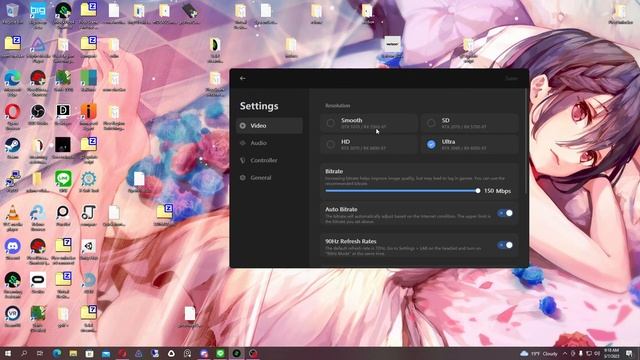The image size is (640, 360).
Task: Go back with the arrow in Settings window
Action: 243,78
